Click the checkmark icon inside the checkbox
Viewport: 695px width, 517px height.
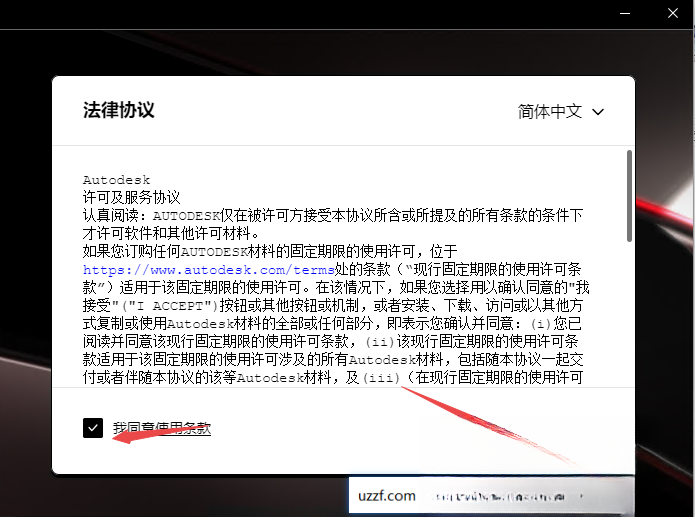click(x=93, y=428)
